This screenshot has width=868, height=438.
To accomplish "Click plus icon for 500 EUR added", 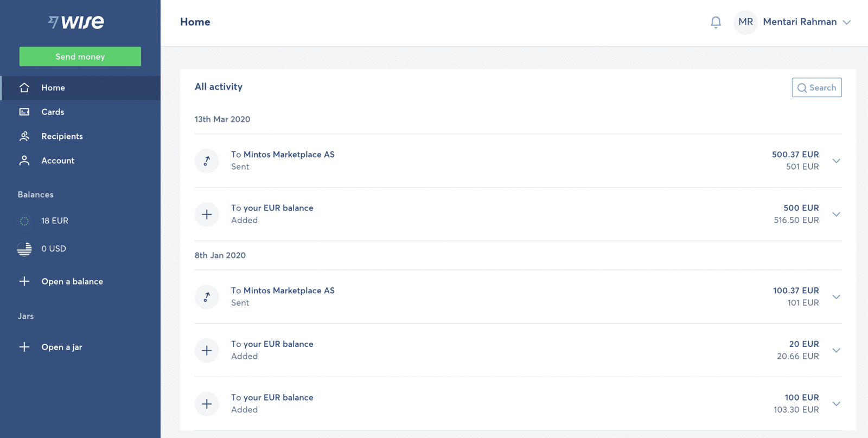I will pyautogui.click(x=207, y=215).
